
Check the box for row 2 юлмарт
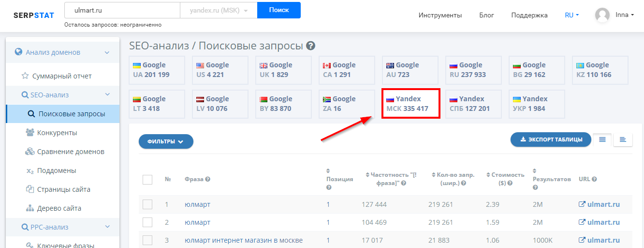147,222
